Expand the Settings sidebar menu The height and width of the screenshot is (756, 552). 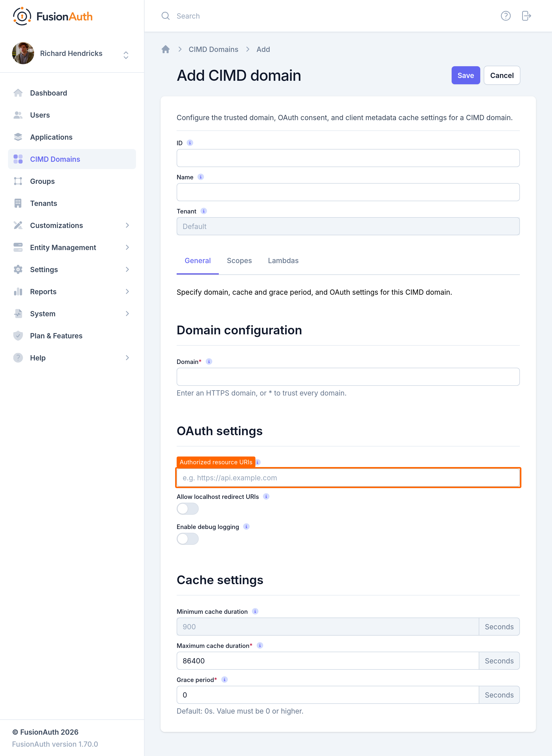pyautogui.click(x=72, y=270)
